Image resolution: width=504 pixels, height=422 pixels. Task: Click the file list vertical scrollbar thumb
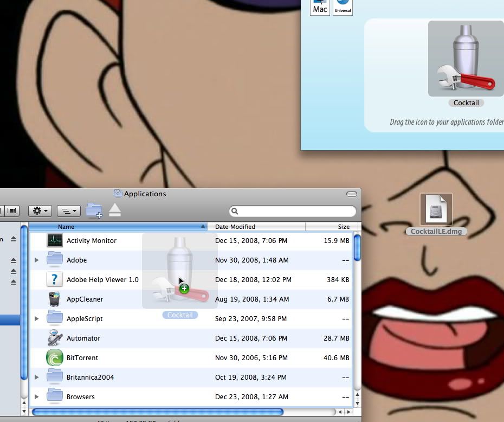click(357, 247)
